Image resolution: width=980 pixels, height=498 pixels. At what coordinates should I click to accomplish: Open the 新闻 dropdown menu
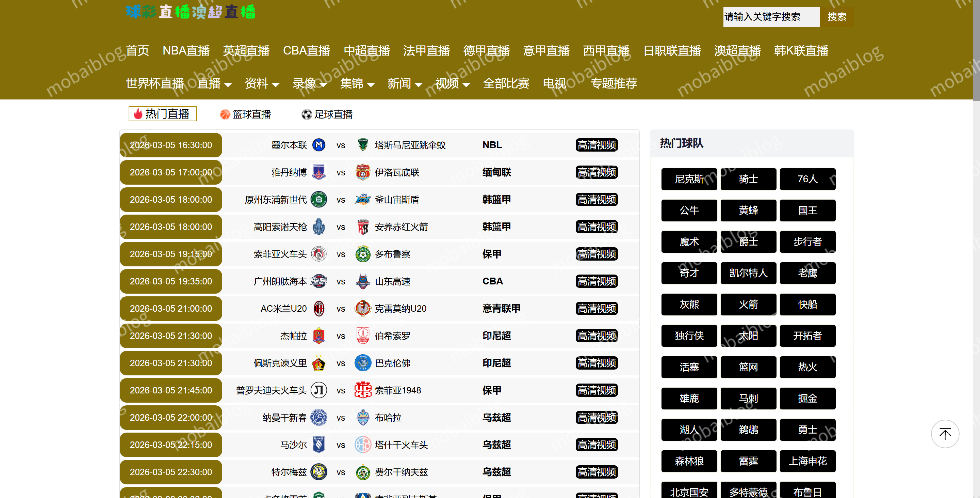[404, 83]
